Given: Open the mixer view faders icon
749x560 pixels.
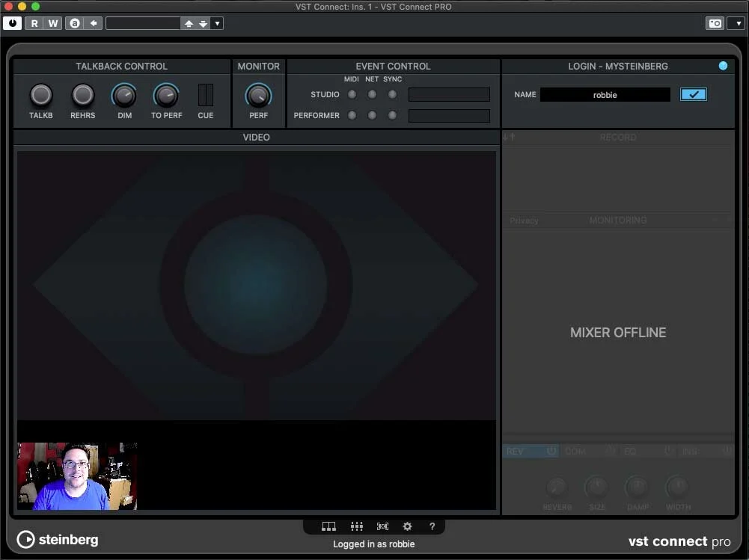Looking at the screenshot, I should point(356,526).
